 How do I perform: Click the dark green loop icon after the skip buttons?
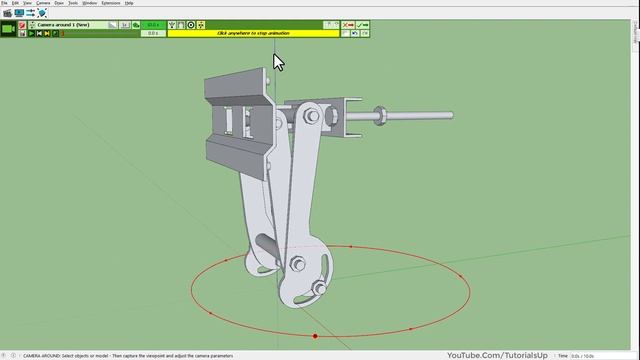pyautogui.click(x=55, y=33)
